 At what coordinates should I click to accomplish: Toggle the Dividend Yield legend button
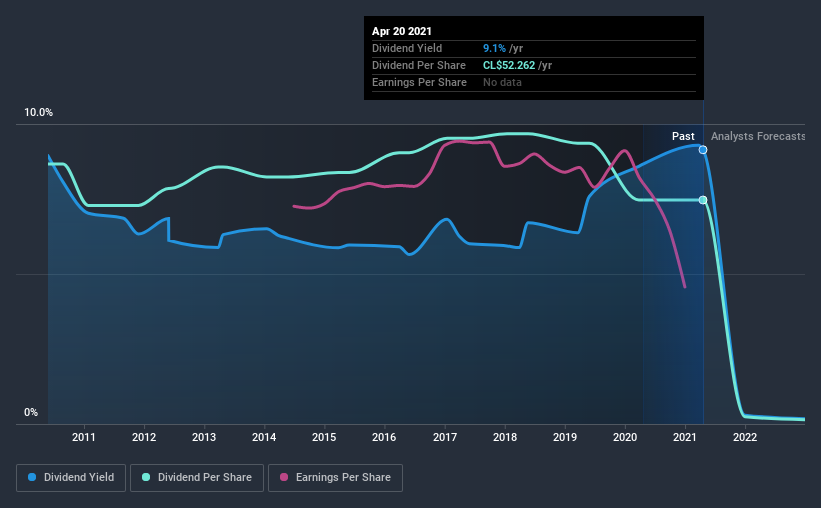(x=71, y=478)
